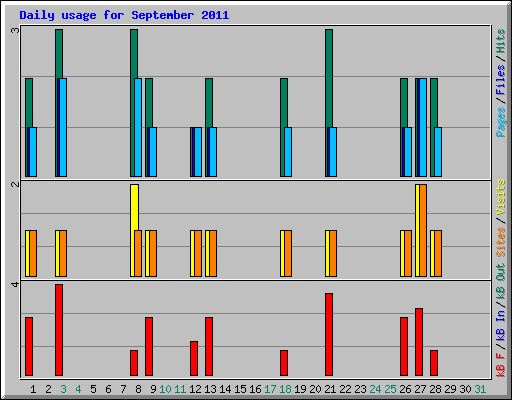The image size is (512, 400).
Task: Click day label '19' on the x-axis
Action: point(300,389)
